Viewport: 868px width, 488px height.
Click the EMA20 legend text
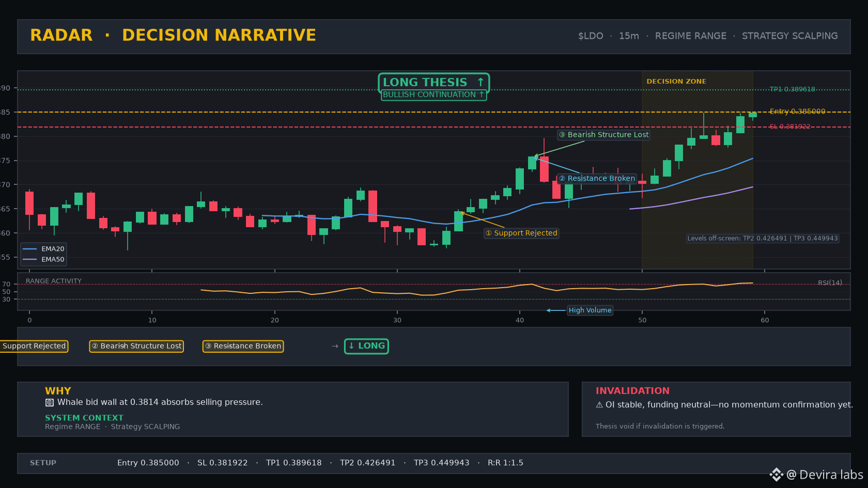pyautogui.click(x=53, y=249)
